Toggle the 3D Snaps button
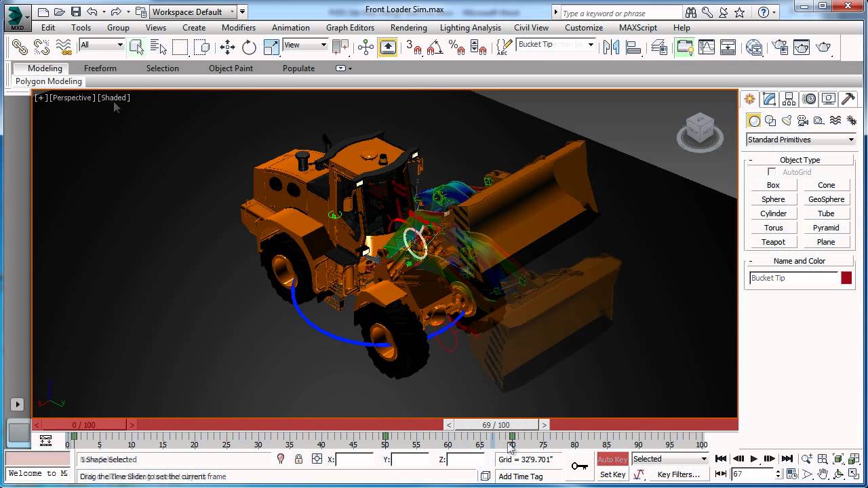Viewport: 868px width, 488px height. point(413,47)
